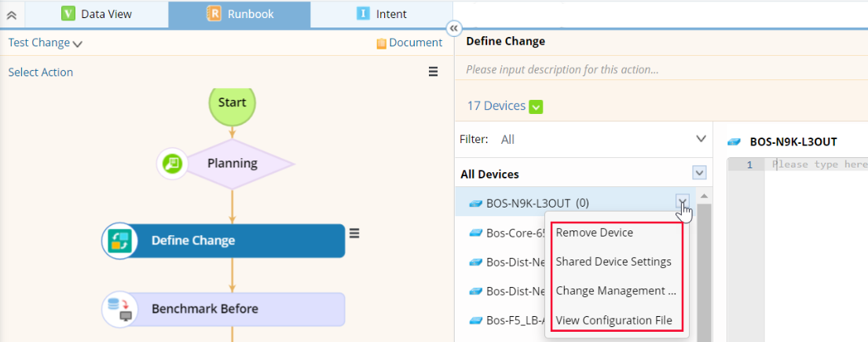868x342 pixels.
Task: Click the Define Change node icon
Action: pos(120,241)
